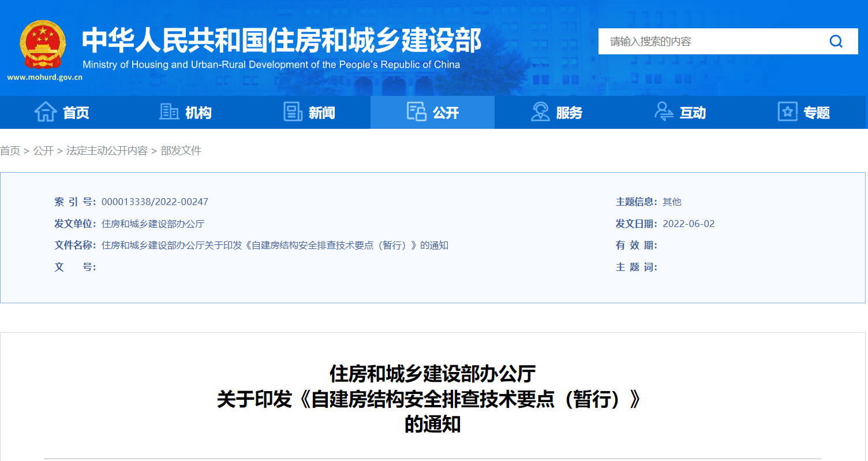Select the 服务 menu label

coord(569,113)
